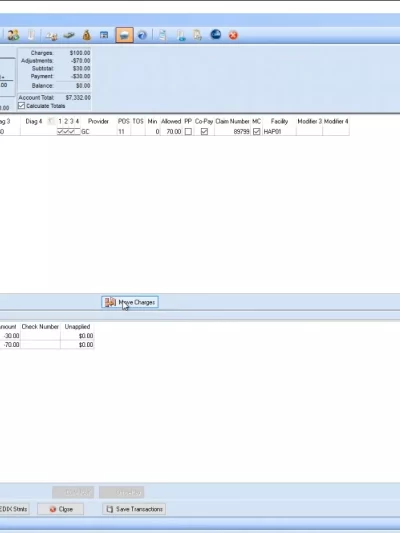Click the first document toolbar icon
The width and height of the screenshot is (400, 533).
163,35
